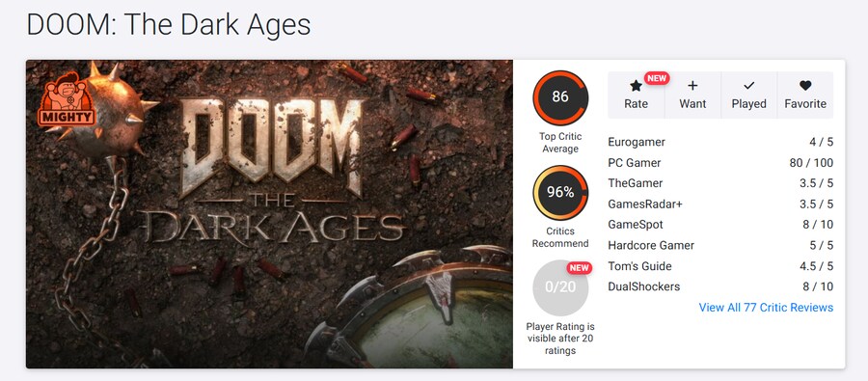Click the DOOM: The Dark Ages page title
This screenshot has height=381, width=868.
click(x=168, y=25)
